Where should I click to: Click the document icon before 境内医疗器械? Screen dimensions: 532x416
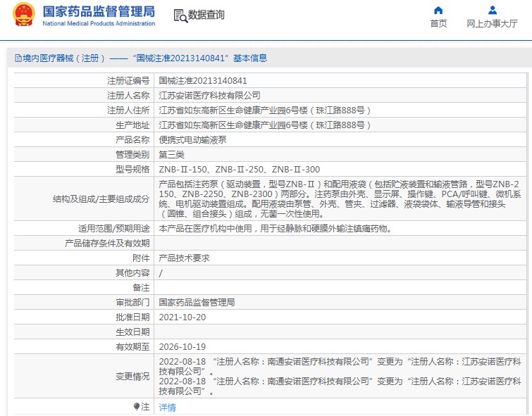pos(18,58)
